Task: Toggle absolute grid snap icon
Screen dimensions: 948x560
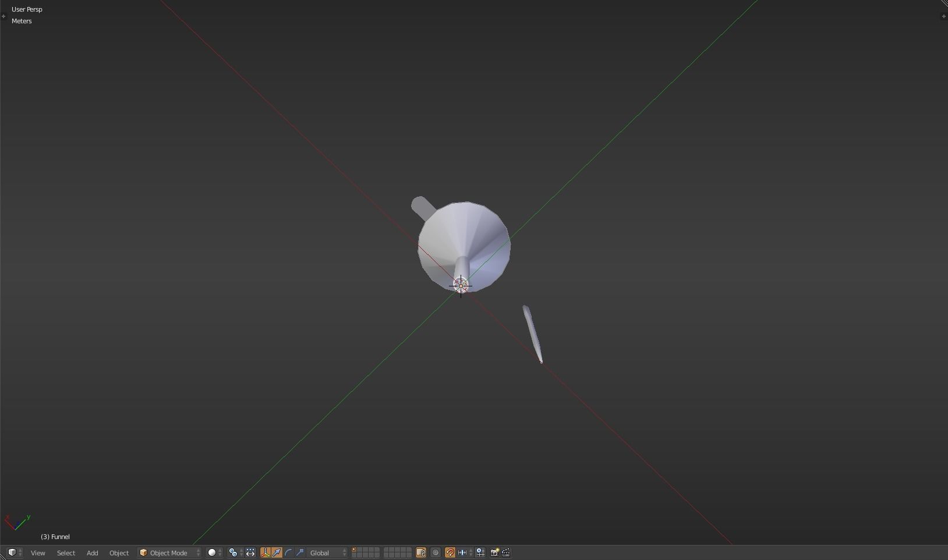Action: coord(480,552)
